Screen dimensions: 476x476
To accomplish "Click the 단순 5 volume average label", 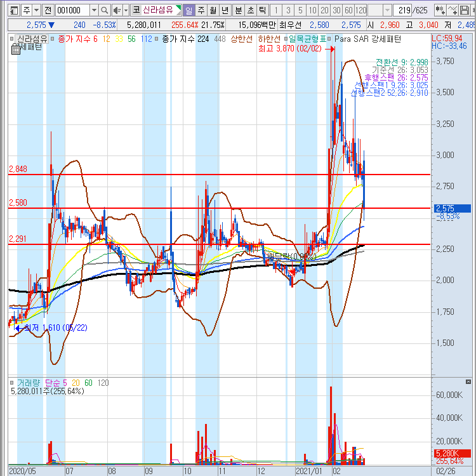I will [x=56, y=383].
